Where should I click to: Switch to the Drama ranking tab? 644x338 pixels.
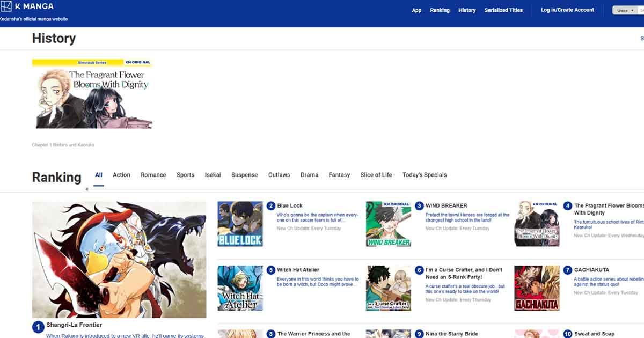click(309, 175)
